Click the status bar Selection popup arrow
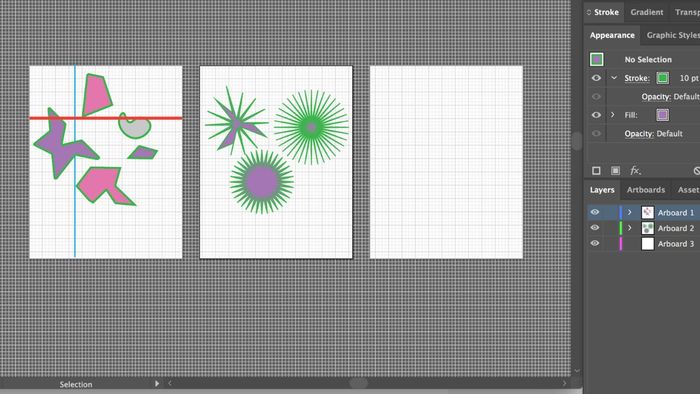Viewport: 700px width, 394px height. point(157,383)
